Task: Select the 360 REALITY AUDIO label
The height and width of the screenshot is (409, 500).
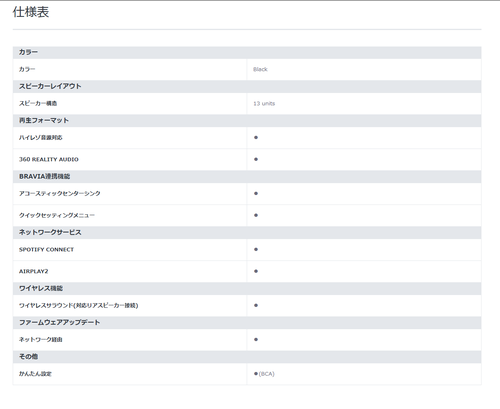Action: point(49,159)
